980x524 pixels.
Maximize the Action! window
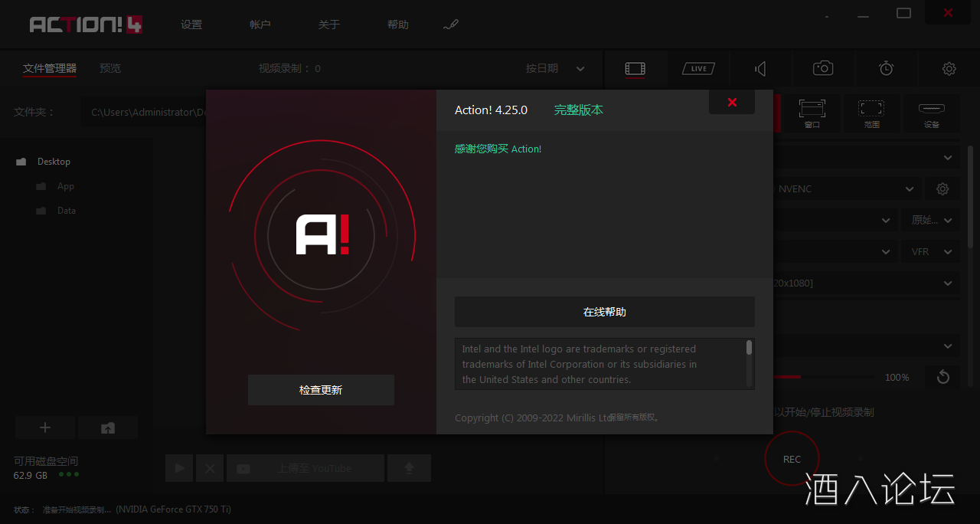pyautogui.click(x=903, y=13)
